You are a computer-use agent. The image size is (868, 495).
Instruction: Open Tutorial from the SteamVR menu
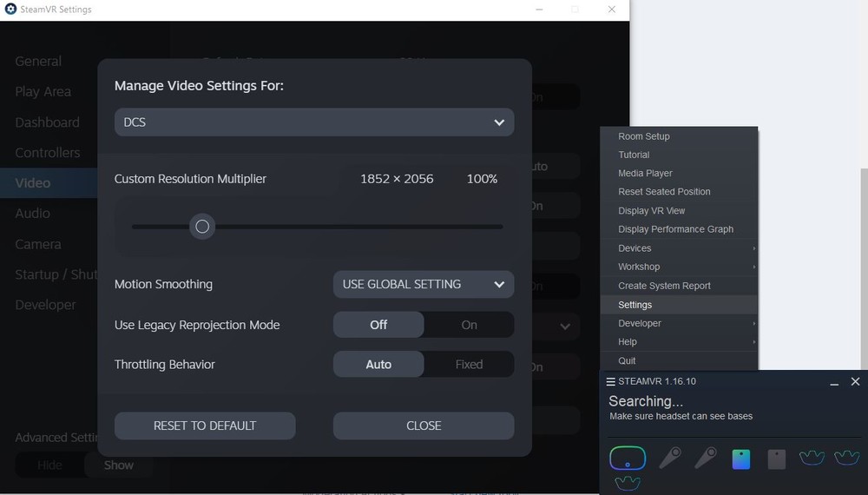click(x=680, y=155)
